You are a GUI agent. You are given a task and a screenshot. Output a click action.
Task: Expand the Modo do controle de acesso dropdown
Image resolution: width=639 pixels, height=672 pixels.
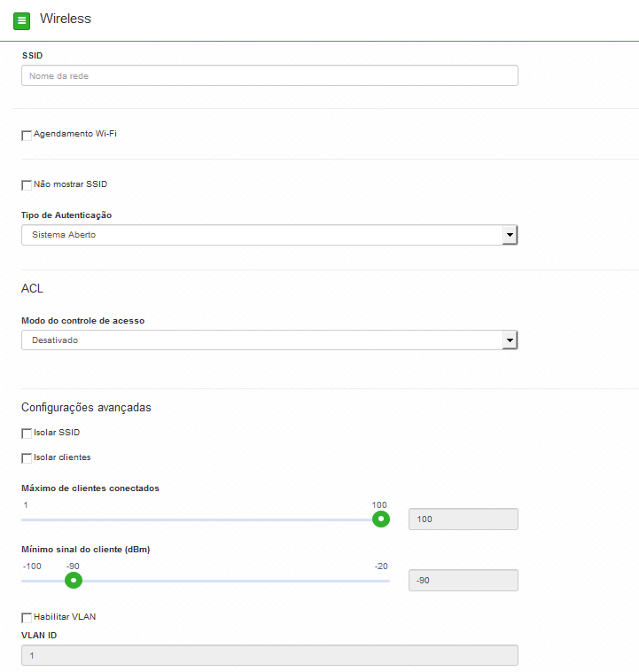[269, 340]
